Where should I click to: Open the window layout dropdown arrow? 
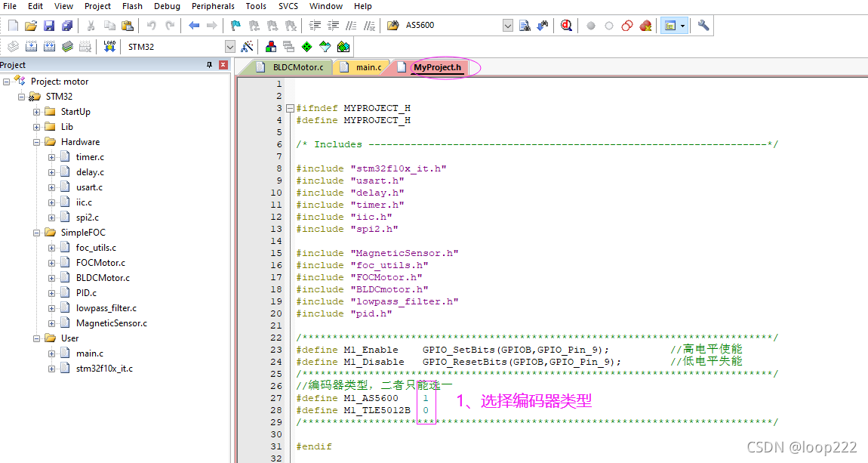(x=682, y=26)
